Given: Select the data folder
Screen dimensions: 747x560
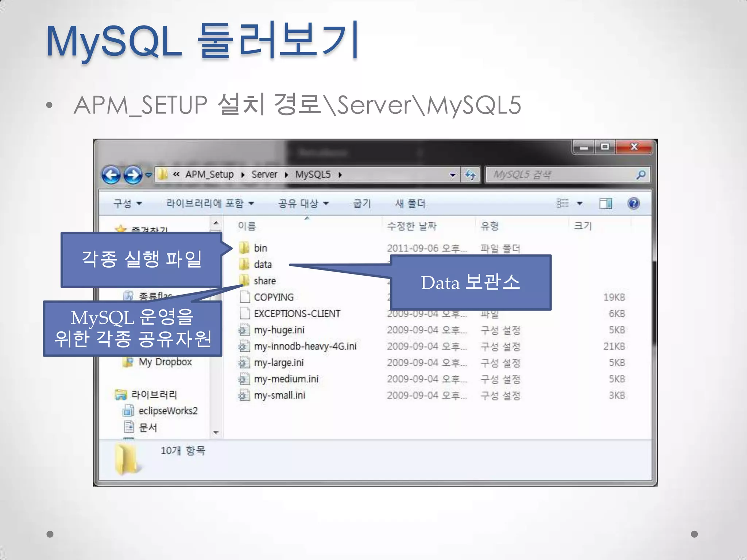Looking at the screenshot, I should pos(263,265).
